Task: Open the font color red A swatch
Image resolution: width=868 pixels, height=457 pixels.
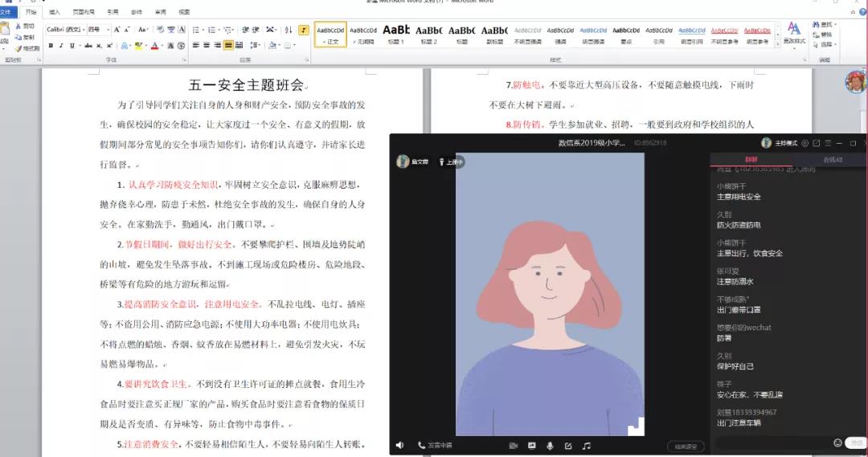Action: [x=154, y=45]
